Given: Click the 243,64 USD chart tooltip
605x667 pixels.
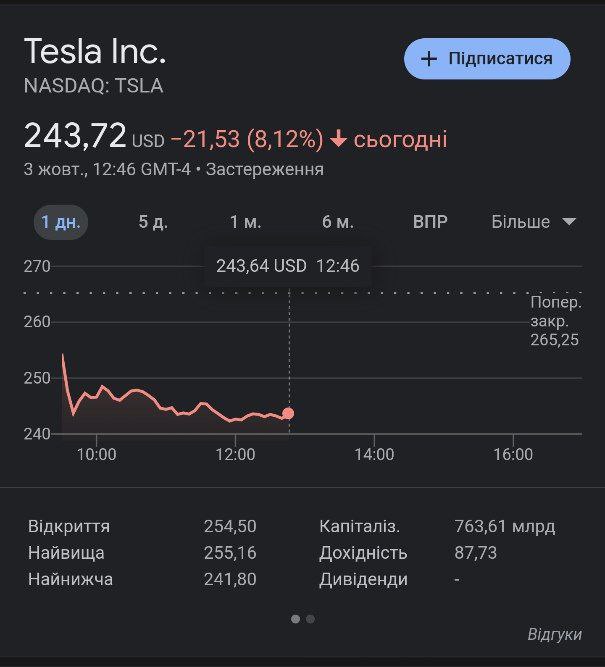Looking at the screenshot, I should [288, 266].
